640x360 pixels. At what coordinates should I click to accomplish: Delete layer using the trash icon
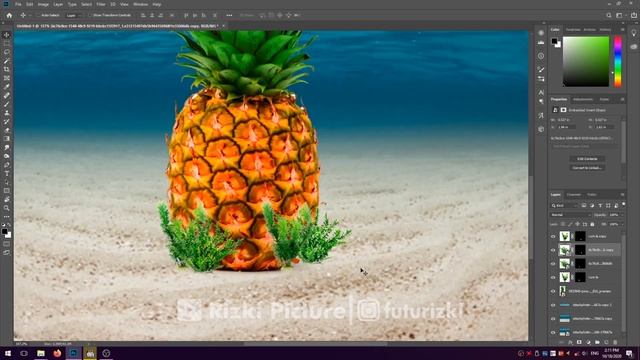coord(615,342)
